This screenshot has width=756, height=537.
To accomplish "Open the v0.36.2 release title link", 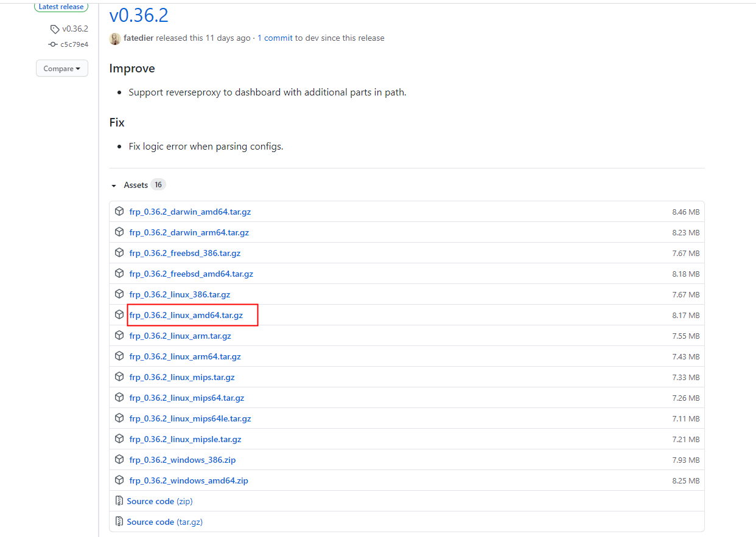I will [139, 15].
